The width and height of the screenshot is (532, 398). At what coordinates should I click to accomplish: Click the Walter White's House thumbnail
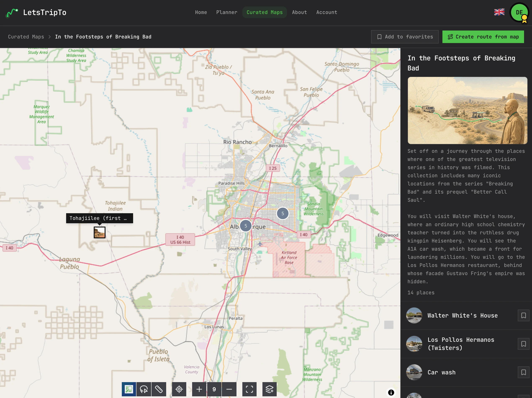tap(414, 315)
